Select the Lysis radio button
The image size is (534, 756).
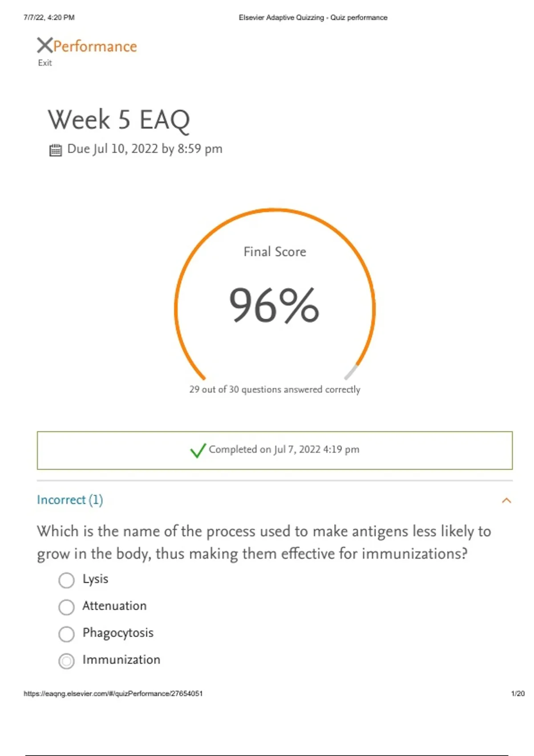point(67,580)
